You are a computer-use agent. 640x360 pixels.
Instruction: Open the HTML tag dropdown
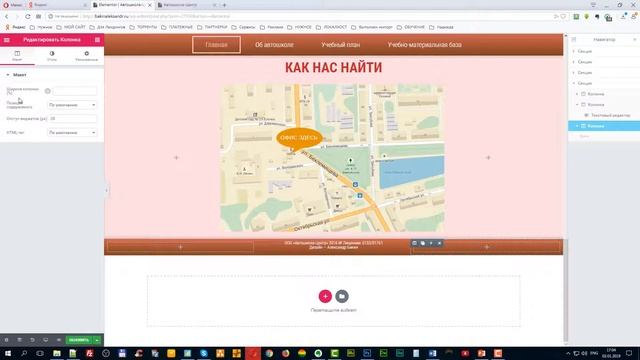click(72, 132)
